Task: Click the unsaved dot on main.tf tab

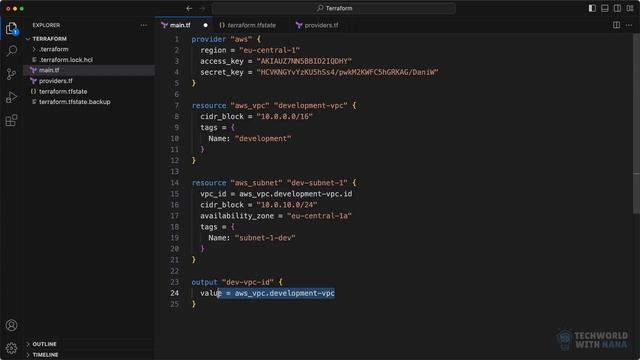Action: [x=205, y=25]
